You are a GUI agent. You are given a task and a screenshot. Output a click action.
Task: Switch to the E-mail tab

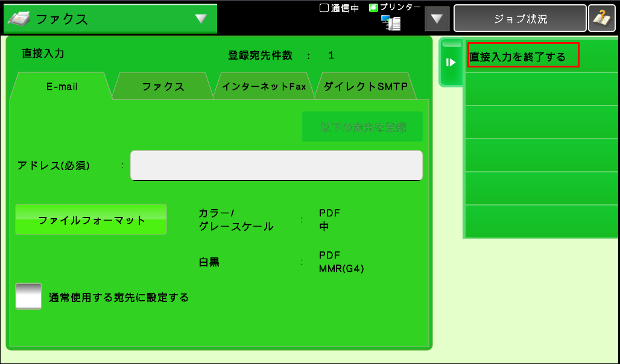(62, 86)
